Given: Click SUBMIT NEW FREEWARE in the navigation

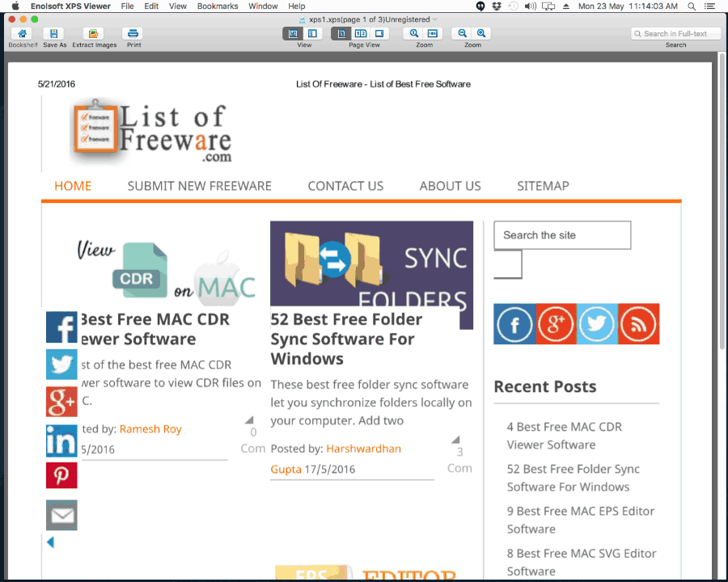Looking at the screenshot, I should click(200, 186).
